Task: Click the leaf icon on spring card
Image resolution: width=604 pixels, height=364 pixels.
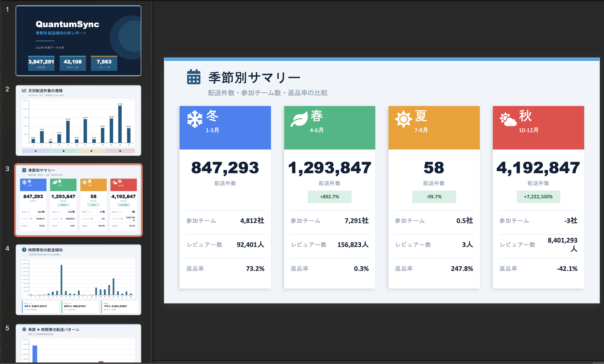Action: pos(299,119)
